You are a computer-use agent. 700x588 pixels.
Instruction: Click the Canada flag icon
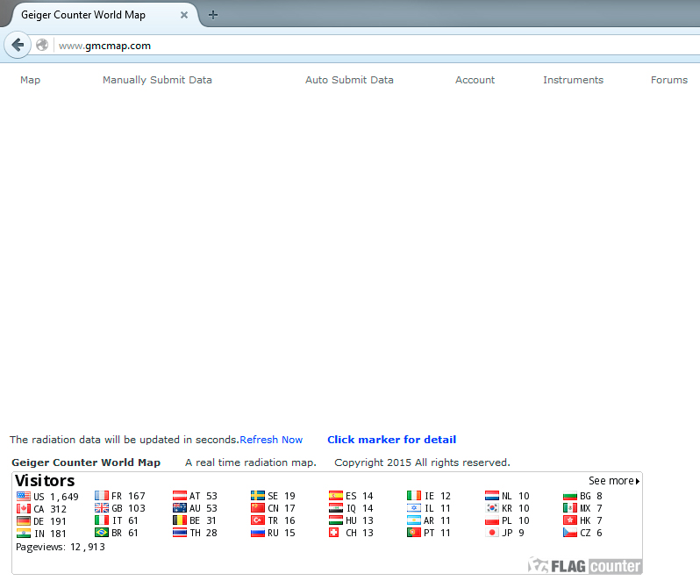[x=24, y=508]
